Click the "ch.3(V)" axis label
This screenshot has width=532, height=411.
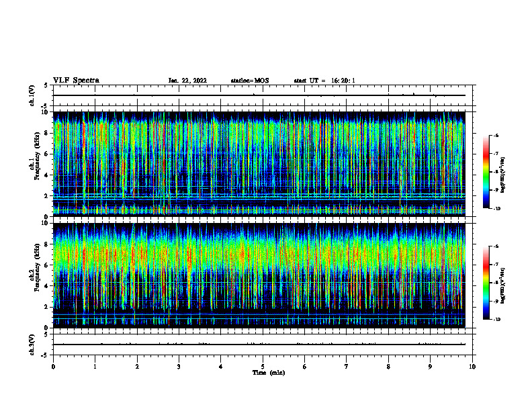point(32,345)
